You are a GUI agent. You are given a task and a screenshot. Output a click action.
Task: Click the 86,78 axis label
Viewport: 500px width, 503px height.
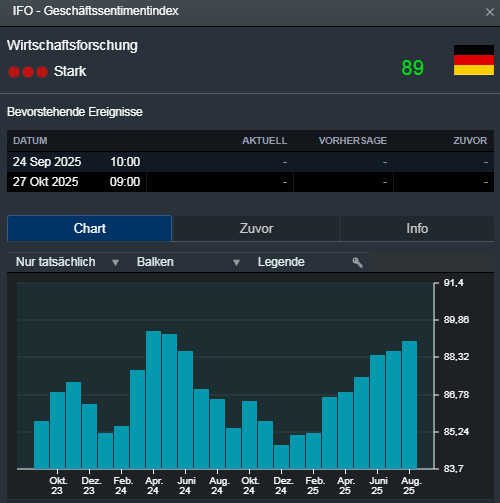(x=456, y=395)
